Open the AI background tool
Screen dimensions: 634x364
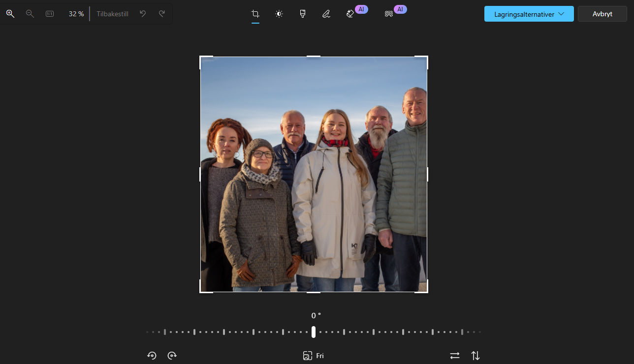pyautogui.click(x=389, y=14)
